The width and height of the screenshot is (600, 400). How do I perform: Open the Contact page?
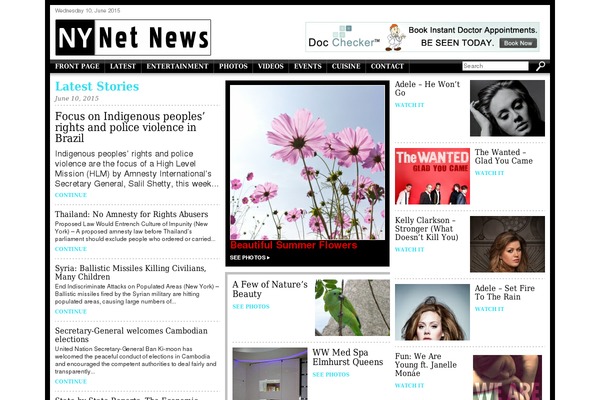pos(387,66)
